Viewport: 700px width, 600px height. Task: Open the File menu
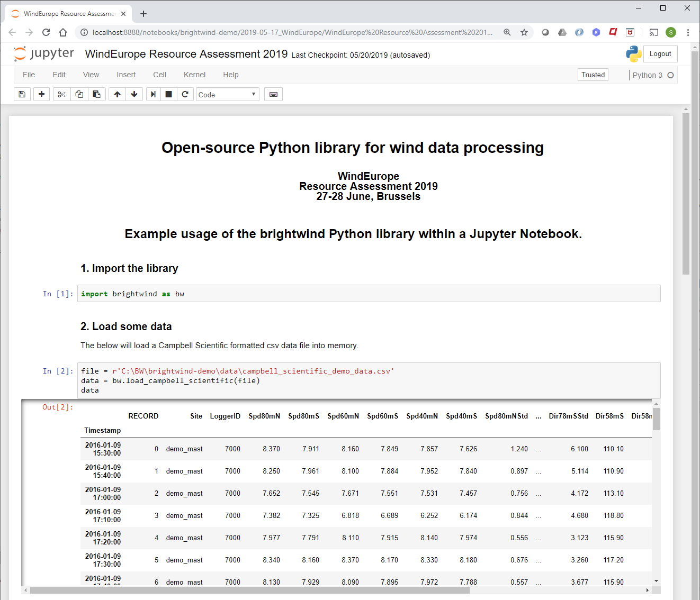(29, 75)
